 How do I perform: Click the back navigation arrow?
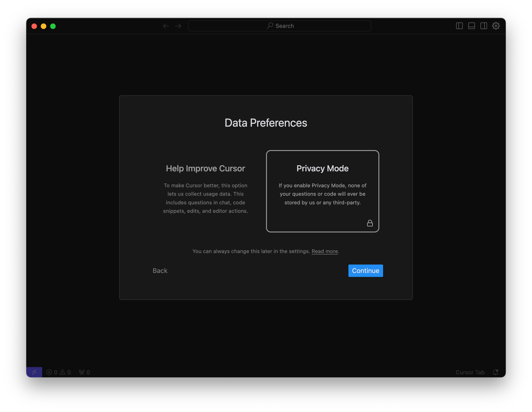[x=166, y=26]
